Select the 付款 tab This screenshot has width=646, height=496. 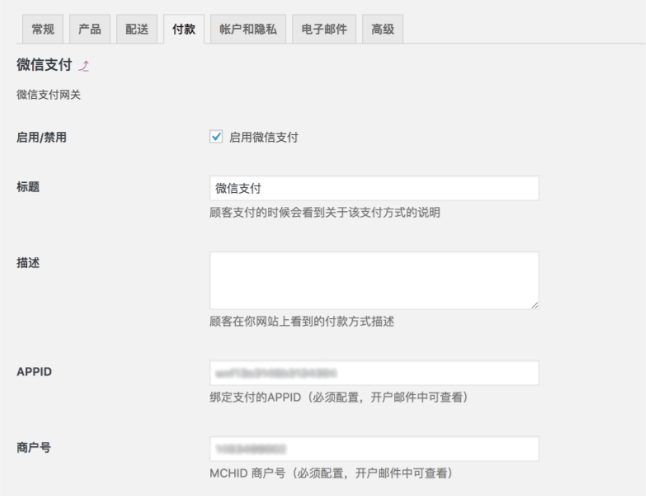pos(182,29)
